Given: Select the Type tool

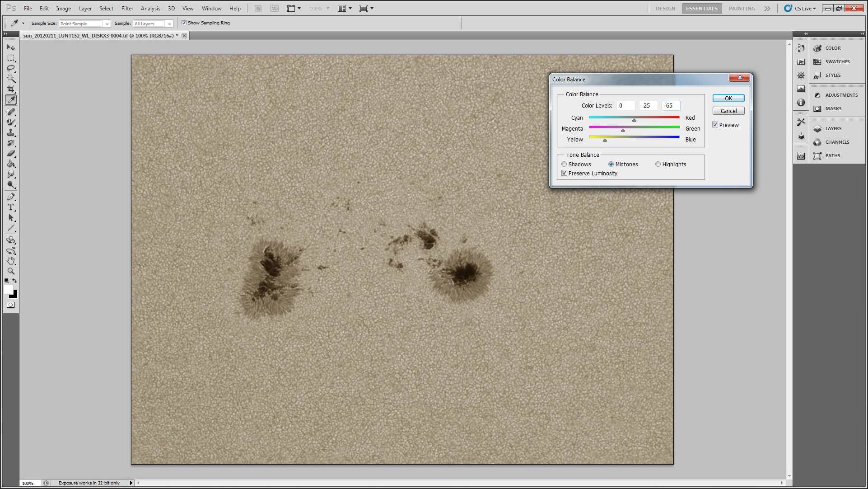Looking at the screenshot, I should 11,207.
